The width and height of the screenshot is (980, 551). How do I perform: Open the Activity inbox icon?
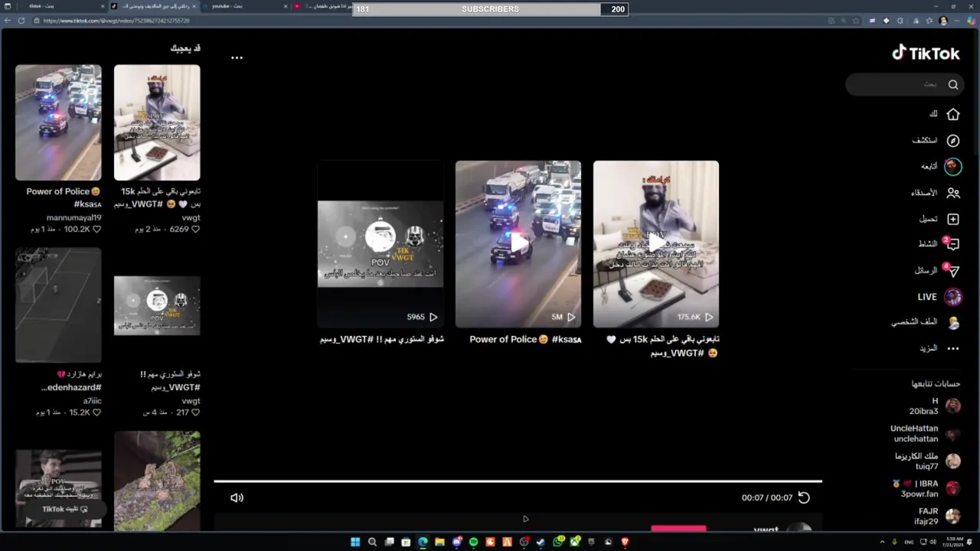point(952,244)
